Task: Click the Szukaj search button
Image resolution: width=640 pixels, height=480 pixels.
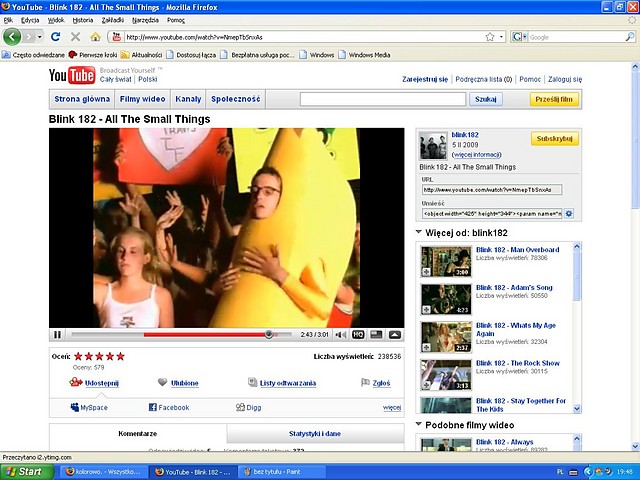Action: (486, 99)
